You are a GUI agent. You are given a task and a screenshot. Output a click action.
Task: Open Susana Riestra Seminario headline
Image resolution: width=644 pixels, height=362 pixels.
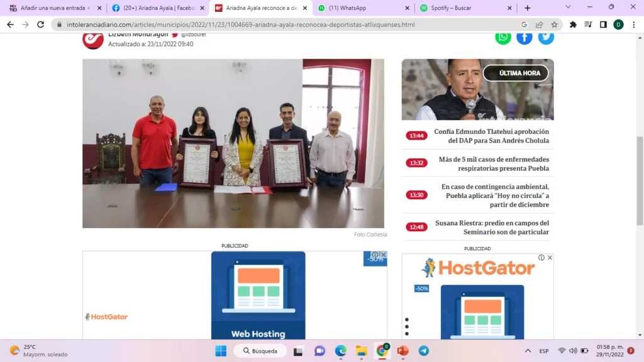click(x=492, y=228)
